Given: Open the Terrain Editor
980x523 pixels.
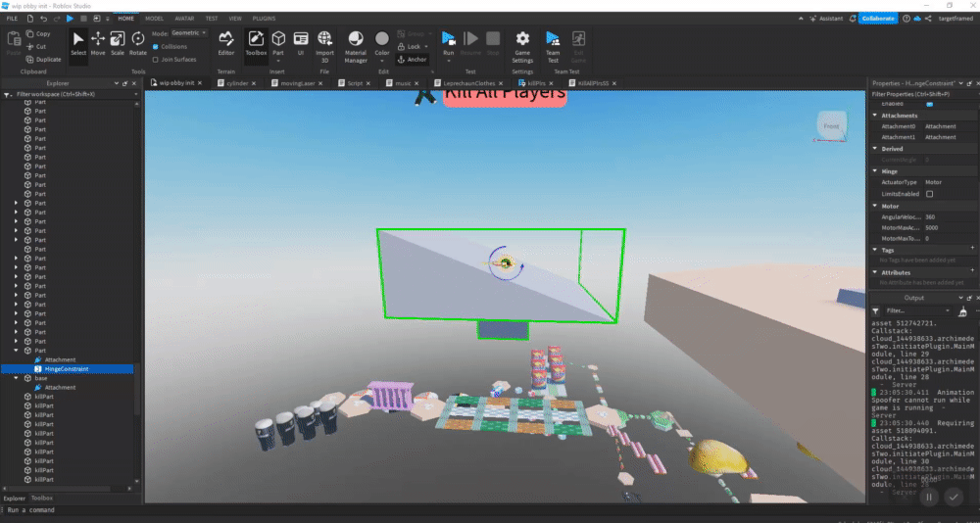Looking at the screenshot, I should [226, 44].
